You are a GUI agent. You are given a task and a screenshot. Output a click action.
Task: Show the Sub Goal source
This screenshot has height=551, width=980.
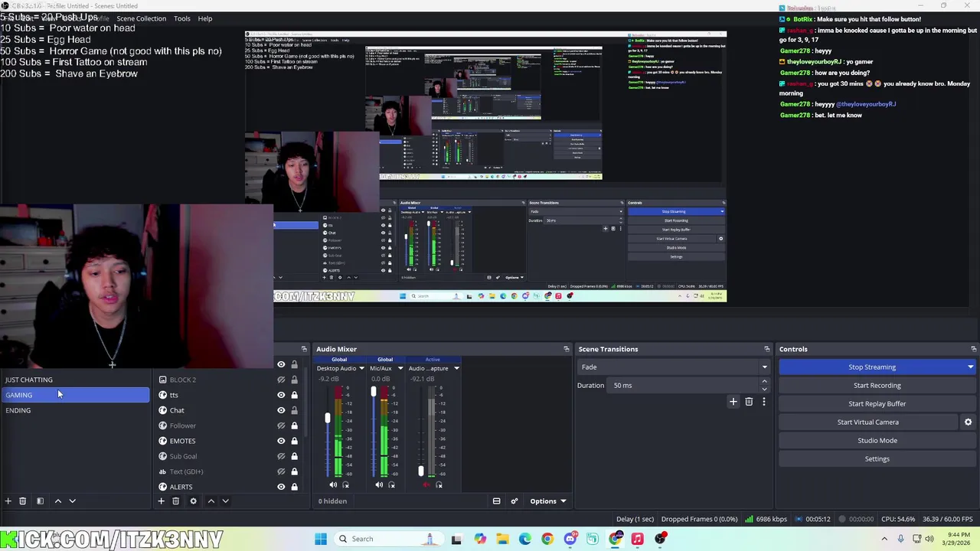(x=281, y=456)
